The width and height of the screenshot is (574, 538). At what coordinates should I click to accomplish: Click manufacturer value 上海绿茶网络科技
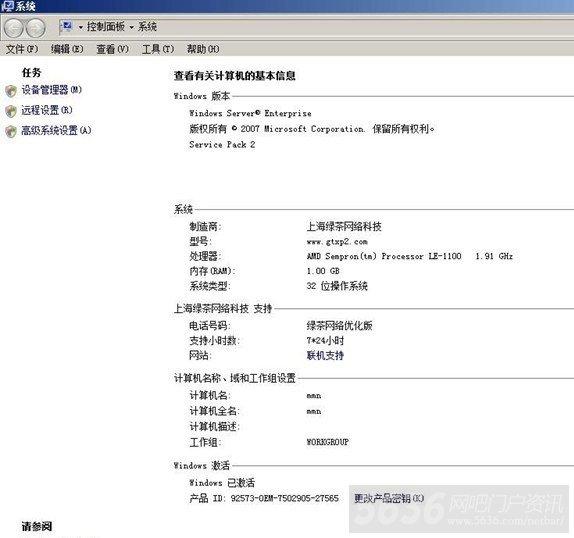click(344, 227)
